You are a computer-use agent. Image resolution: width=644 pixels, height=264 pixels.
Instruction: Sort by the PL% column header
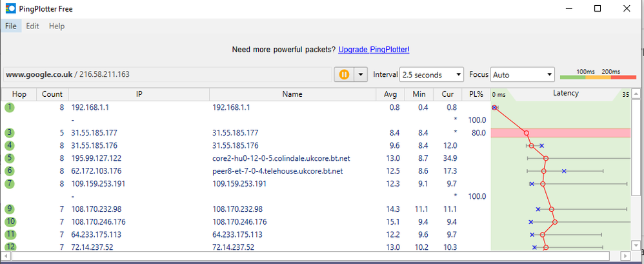pos(476,94)
